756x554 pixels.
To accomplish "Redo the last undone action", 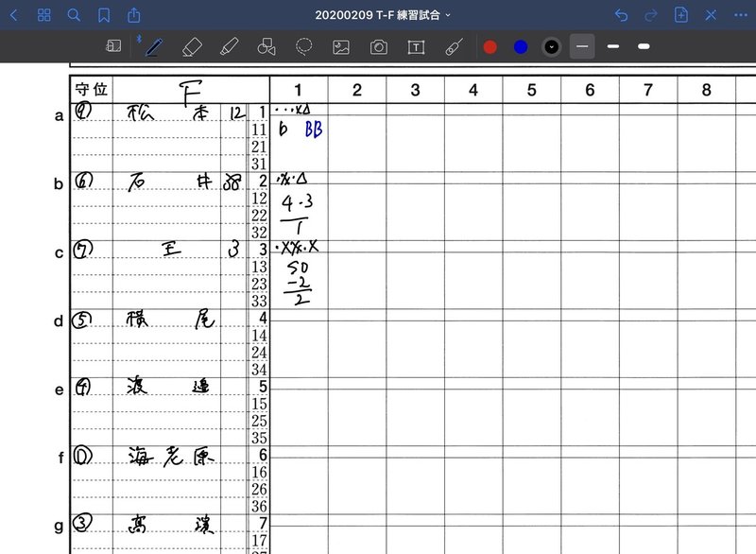I will coord(651,15).
